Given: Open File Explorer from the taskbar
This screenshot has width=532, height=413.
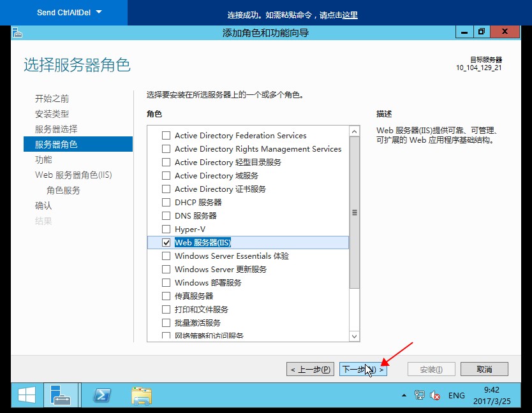Looking at the screenshot, I should [142, 395].
